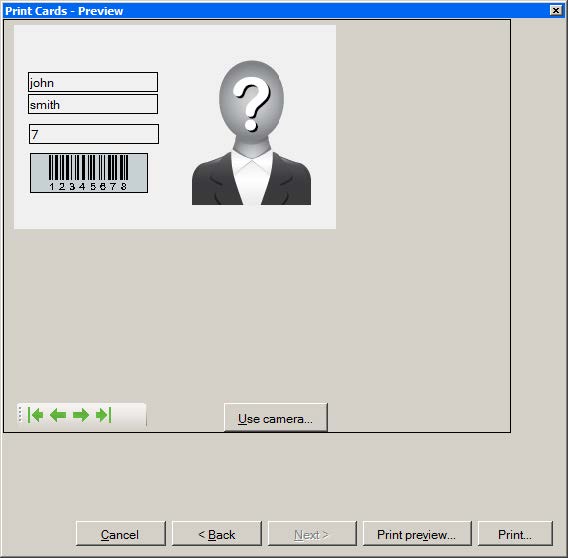Screen dimensions: 568x558
Task: Cancel the Print Cards wizard
Action: 121,534
